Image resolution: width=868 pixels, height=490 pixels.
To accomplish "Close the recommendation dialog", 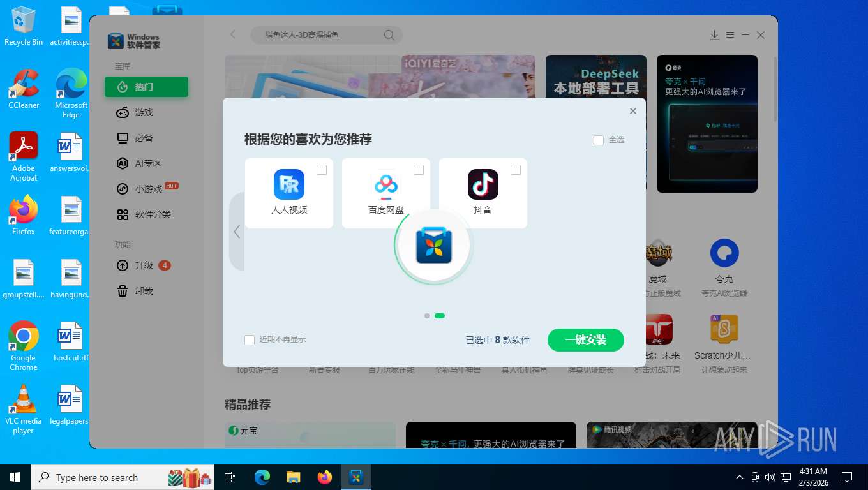I will (633, 111).
